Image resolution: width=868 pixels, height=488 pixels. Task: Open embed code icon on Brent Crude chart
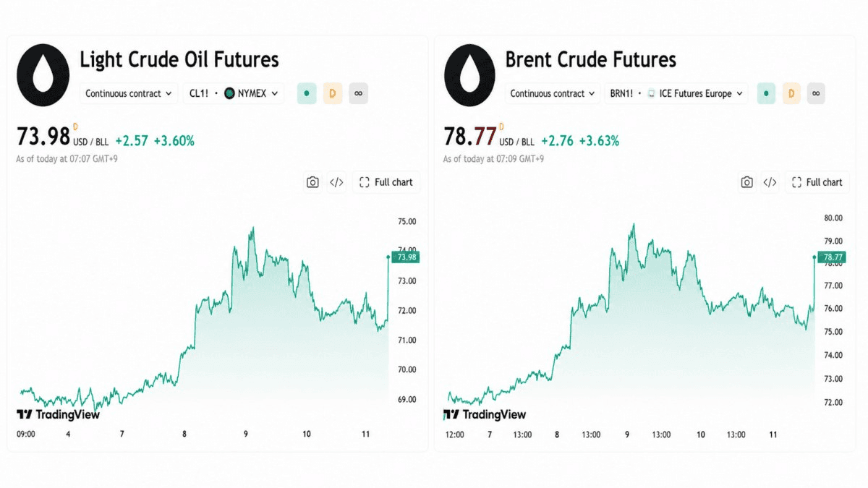click(770, 182)
